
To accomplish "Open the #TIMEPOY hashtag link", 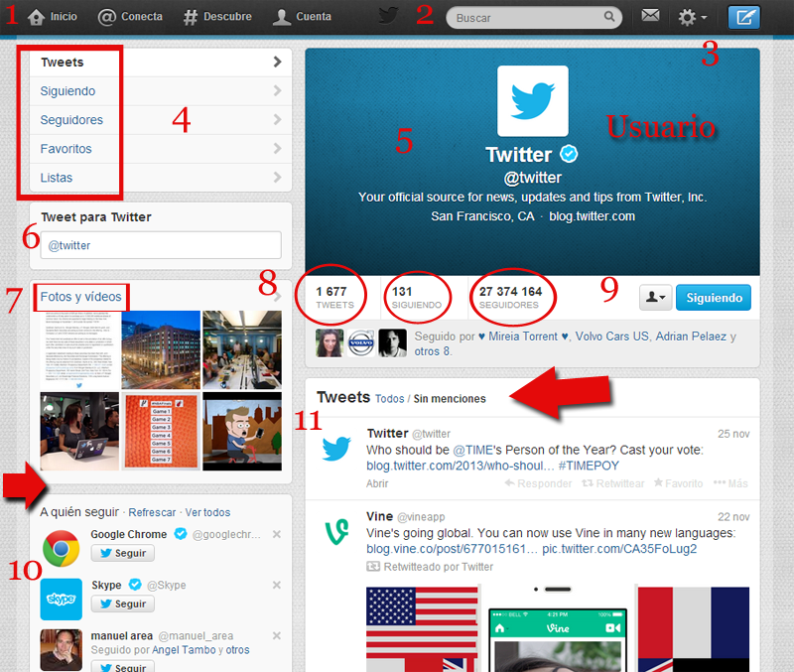I will point(589,466).
